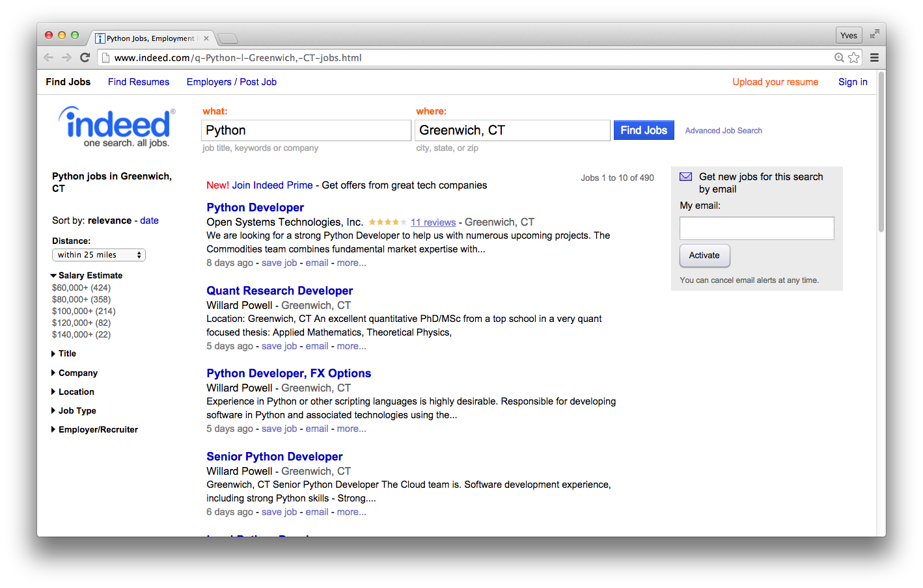Filter by $120,000+ salary
The width and height of the screenshot is (923, 588).
81,323
